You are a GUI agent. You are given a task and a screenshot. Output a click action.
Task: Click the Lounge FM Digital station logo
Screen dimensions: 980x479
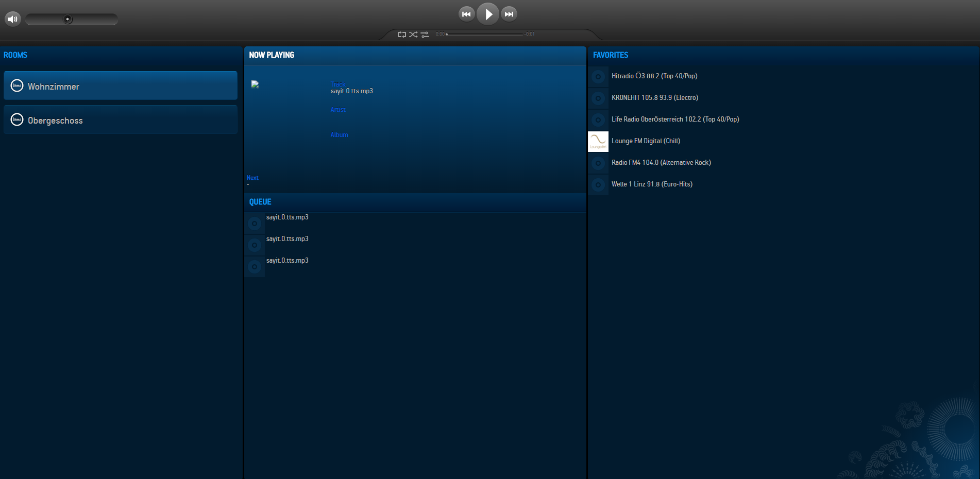[x=598, y=142]
